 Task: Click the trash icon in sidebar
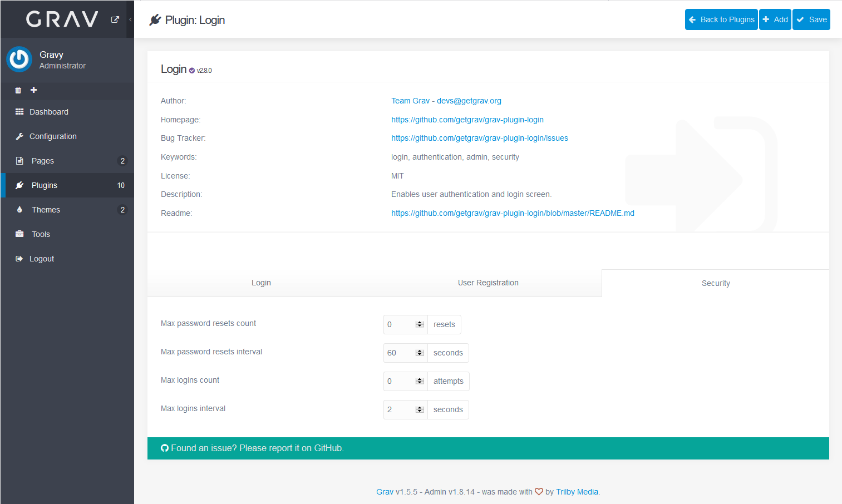pyautogui.click(x=18, y=90)
